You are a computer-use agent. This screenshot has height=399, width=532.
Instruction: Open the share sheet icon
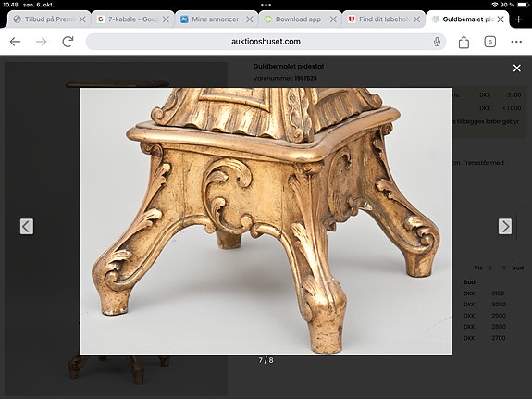[464, 42]
